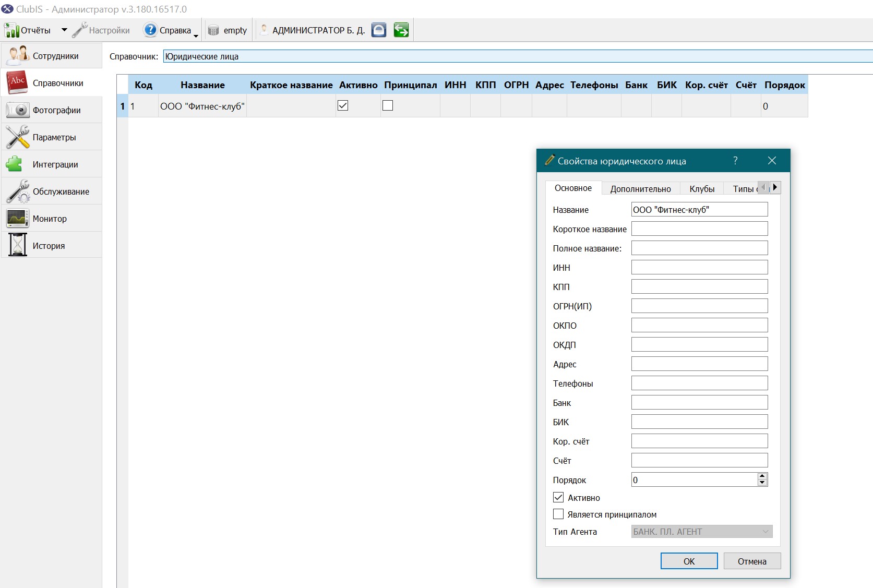The height and width of the screenshot is (588, 873).
Task: Open the Справочники Abc book icon
Action: pyautogui.click(x=17, y=82)
